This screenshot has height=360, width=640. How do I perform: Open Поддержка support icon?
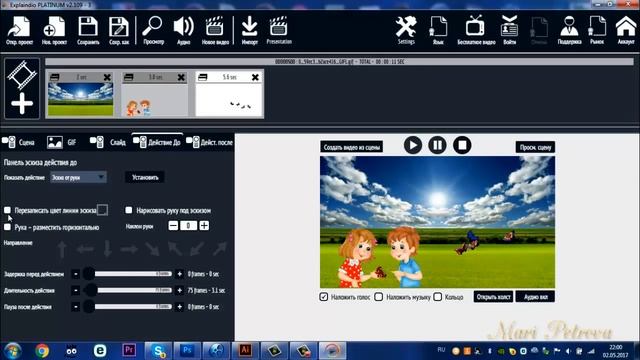pos(569,30)
